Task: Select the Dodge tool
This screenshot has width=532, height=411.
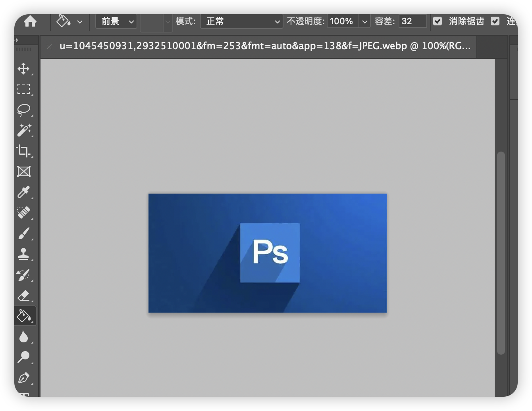Action: 23,357
